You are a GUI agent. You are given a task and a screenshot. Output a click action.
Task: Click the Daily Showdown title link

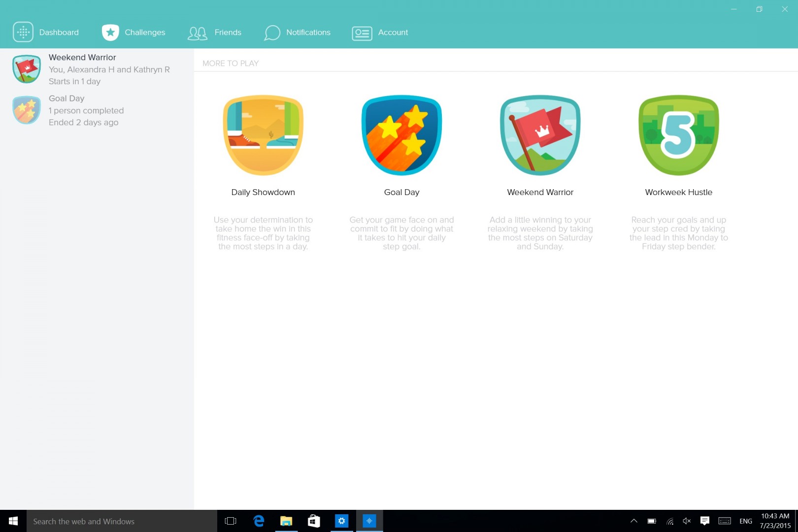(x=263, y=192)
